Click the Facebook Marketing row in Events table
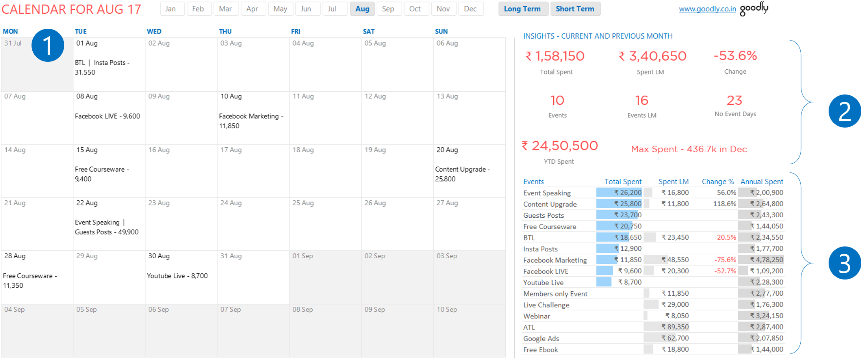The width and height of the screenshot is (868, 361). click(555, 260)
